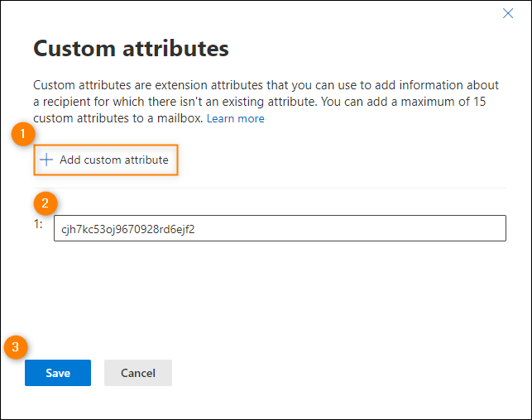Click the cjh7kc53oj9670928rd6ejf2 value text
This screenshot has width=532, height=420.
128,230
